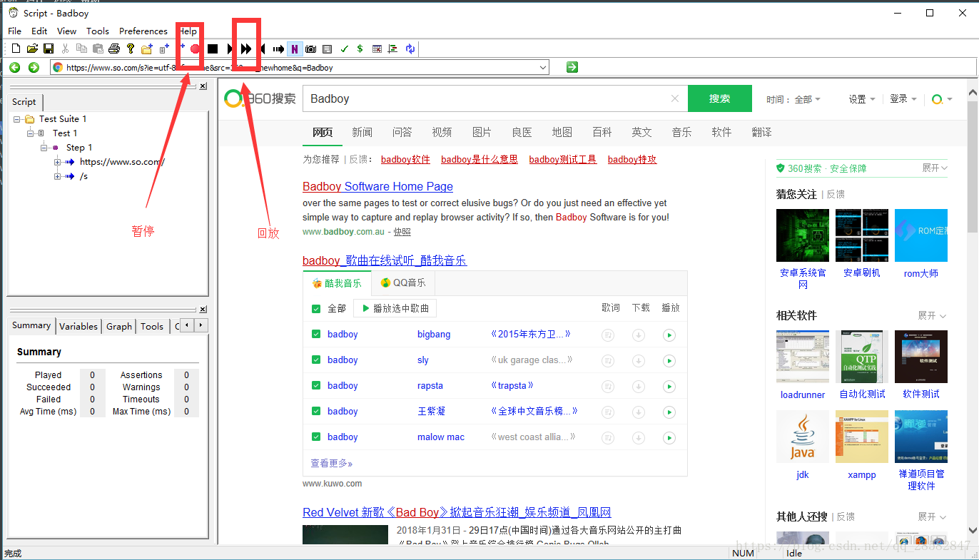This screenshot has height=560, width=979.
Task: Click the green 搜索 search button
Action: coord(719,98)
